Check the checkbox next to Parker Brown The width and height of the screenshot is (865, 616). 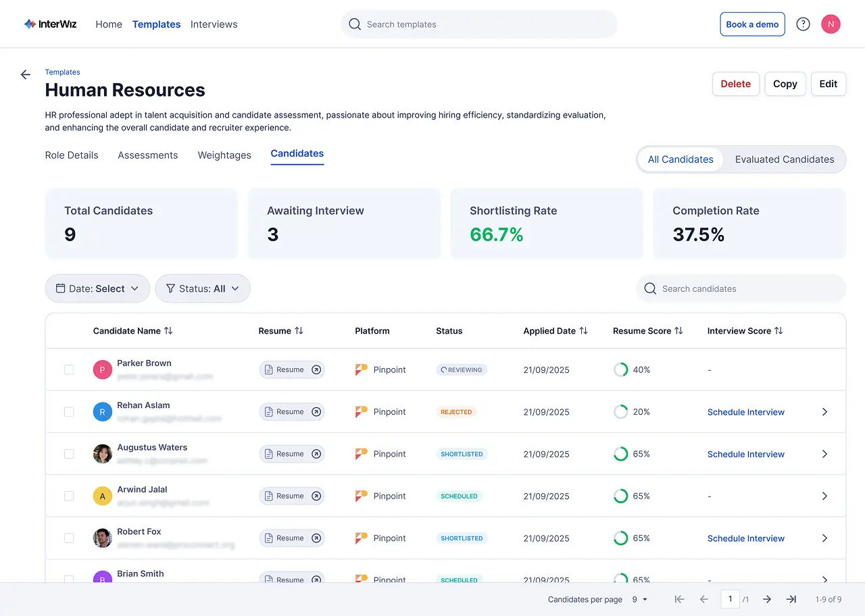pos(68,369)
